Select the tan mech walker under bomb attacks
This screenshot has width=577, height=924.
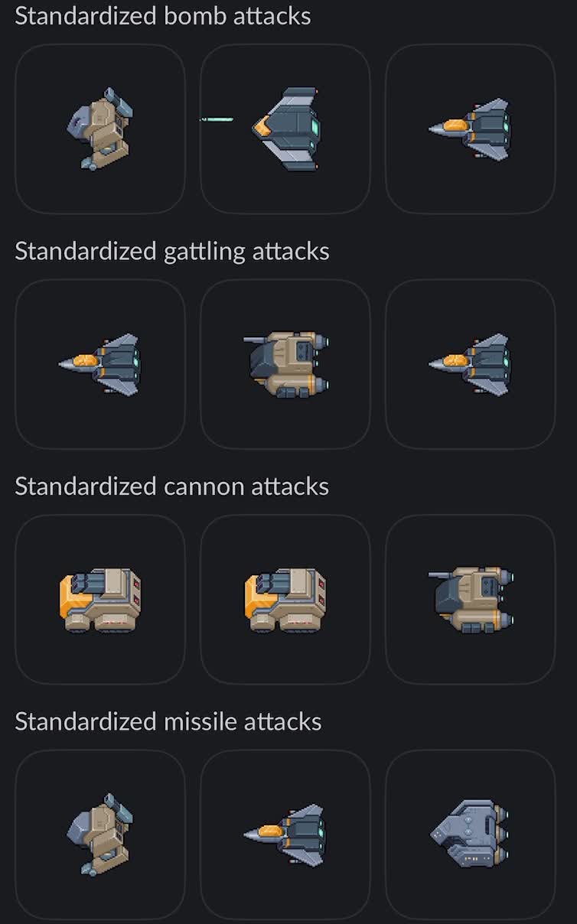click(x=100, y=129)
